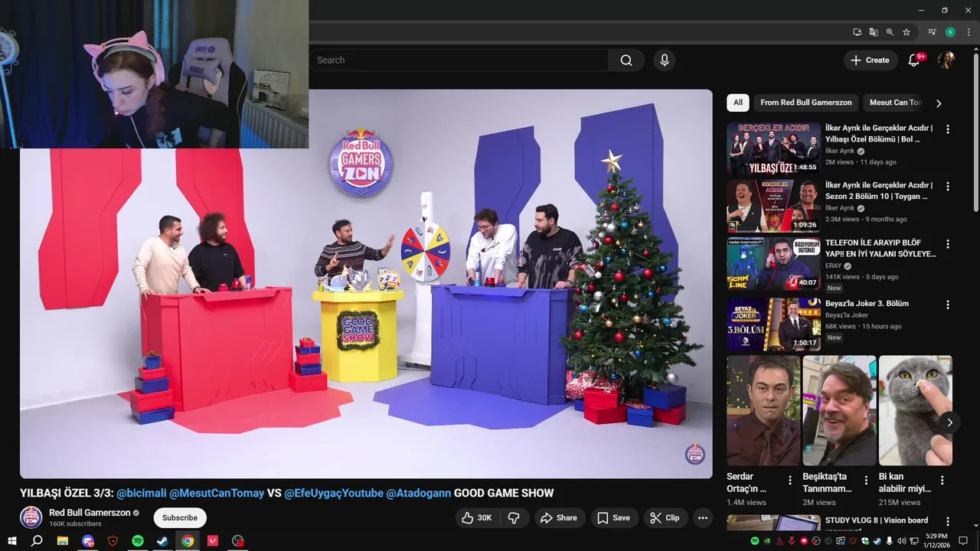Open Chrome media controls icon

[932, 32]
